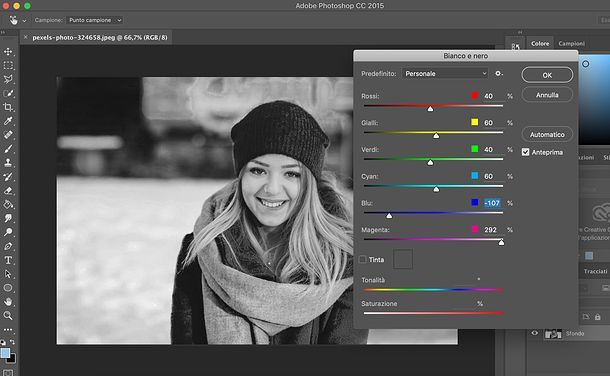Click the Cyan slider handle
Viewport: 610px width, 376px height.
tap(436, 189)
